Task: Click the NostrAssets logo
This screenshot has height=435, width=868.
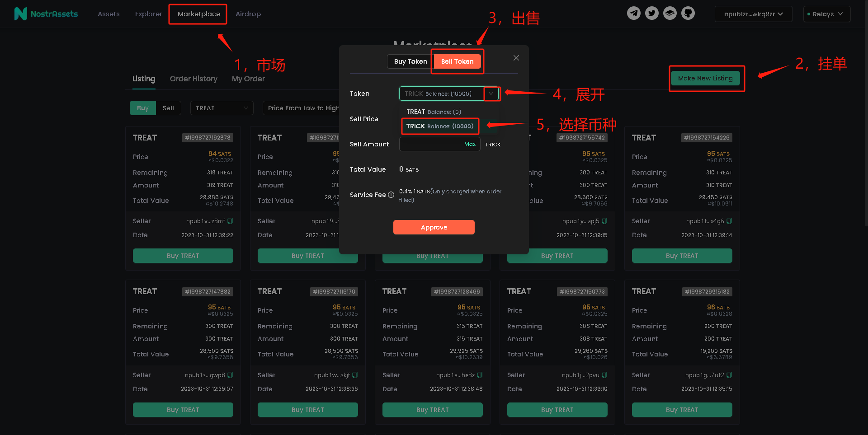Action: click(46, 14)
